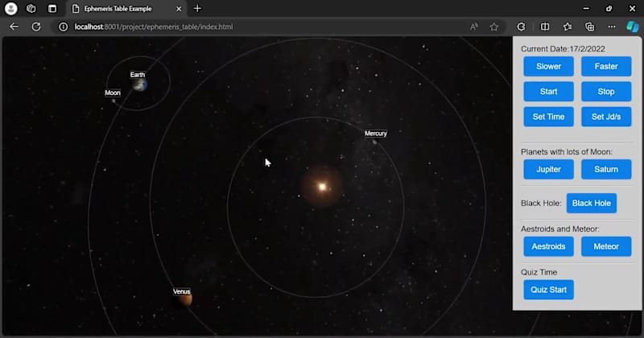Screen dimensions: 644x338
Task: Start the simulation with Start button
Action: [548, 92]
